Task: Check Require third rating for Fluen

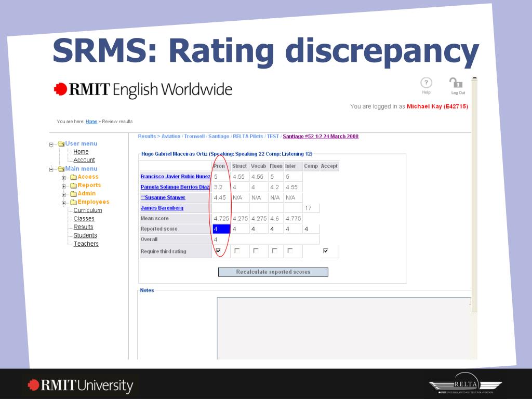Action: click(274, 251)
